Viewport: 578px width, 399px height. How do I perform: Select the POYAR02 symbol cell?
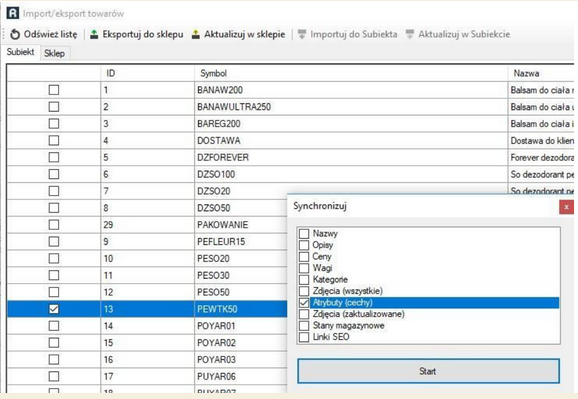(x=241, y=343)
